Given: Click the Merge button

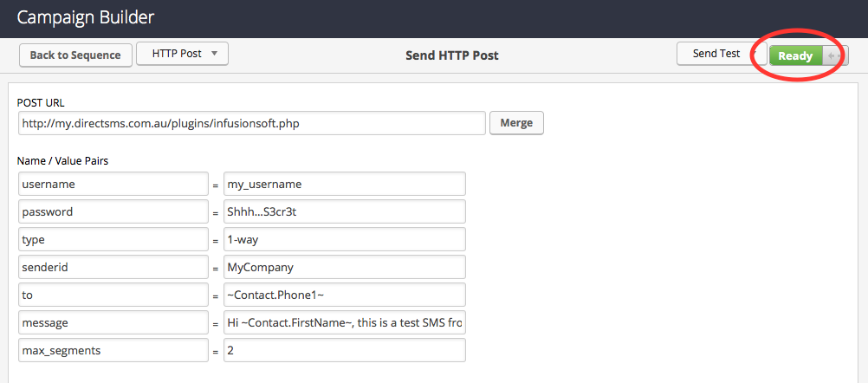Looking at the screenshot, I should point(516,123).
